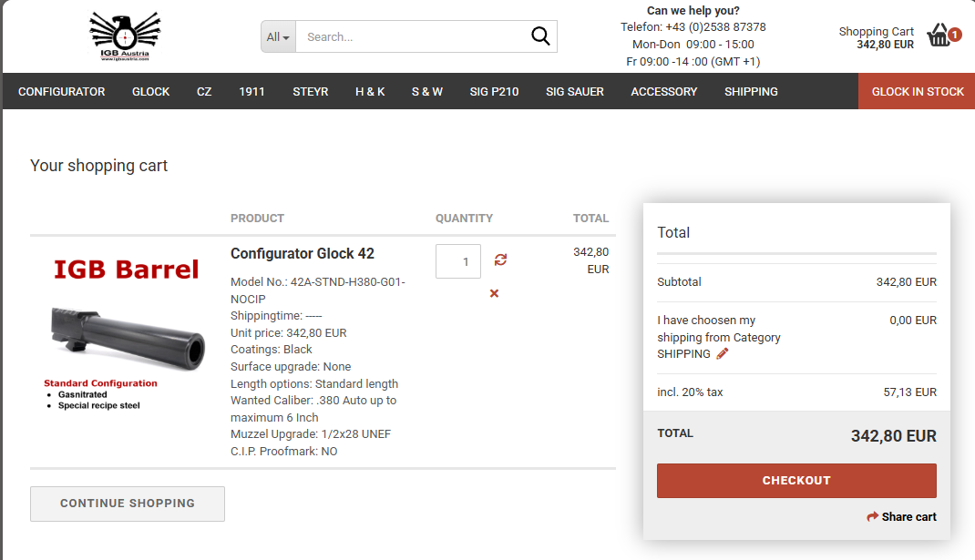Screen dimensions: 975x560
Task: Open the SIG P210 menu item
Action: (x=495, y=91)
